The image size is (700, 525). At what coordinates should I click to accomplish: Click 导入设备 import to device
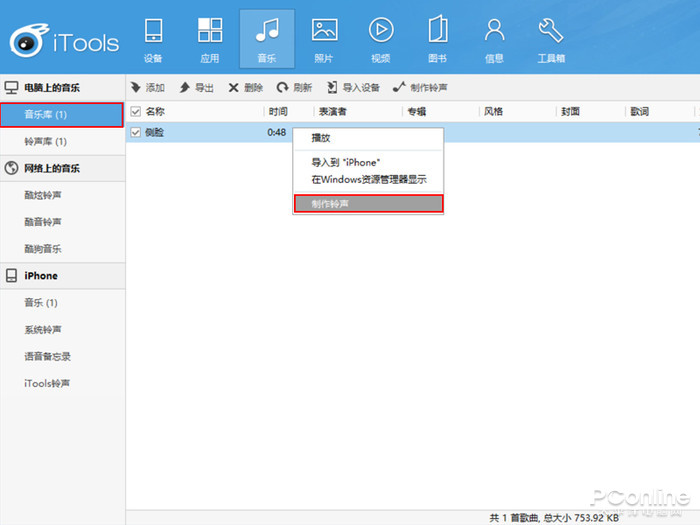pos(353,88)
